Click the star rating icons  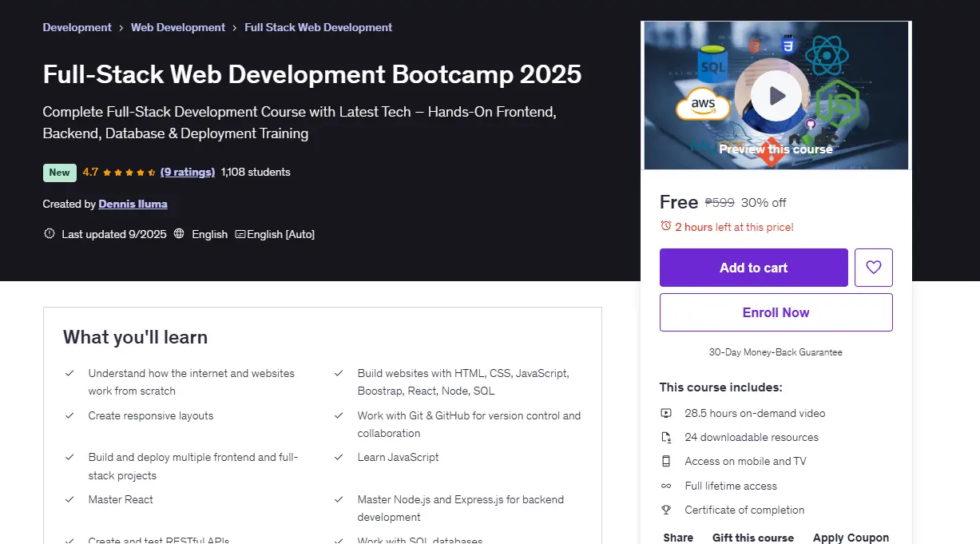click(x=129, y=172)
